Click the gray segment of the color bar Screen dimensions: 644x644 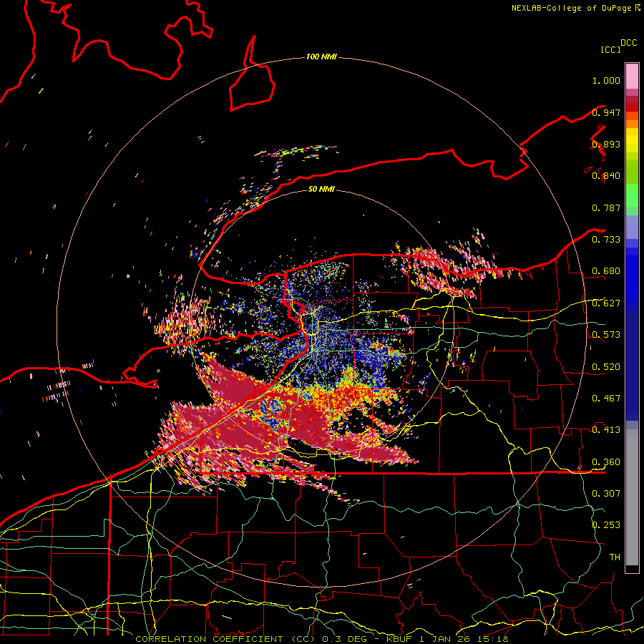pos(632,497)
